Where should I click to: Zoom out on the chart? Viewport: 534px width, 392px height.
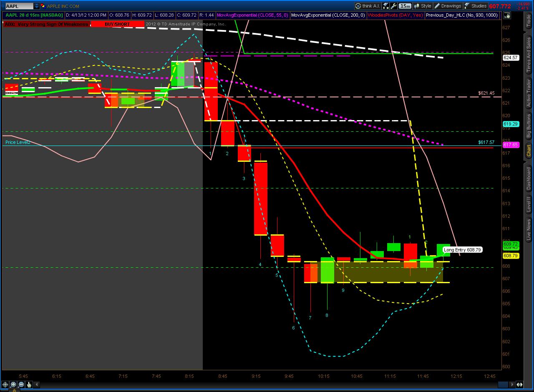(21, 384)
